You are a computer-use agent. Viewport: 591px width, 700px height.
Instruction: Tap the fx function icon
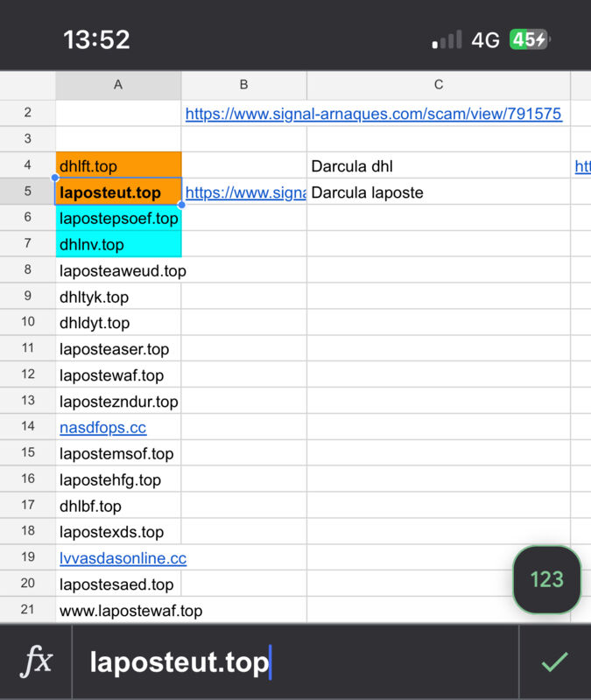coord(36,661)
